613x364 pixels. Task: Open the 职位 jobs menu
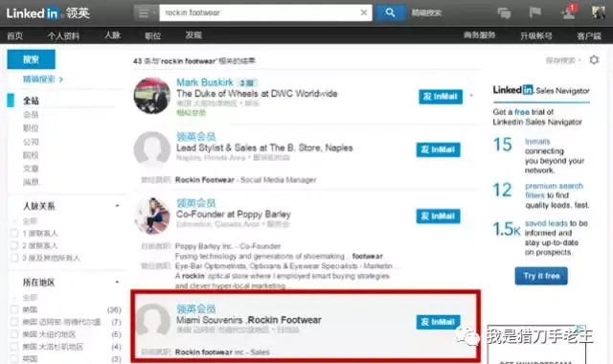(153, 36)
